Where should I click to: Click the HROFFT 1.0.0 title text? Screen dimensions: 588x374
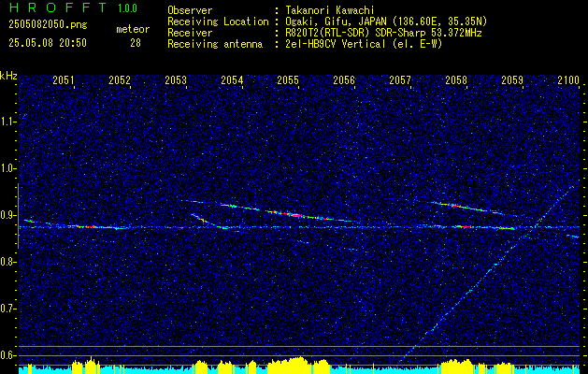(73, 7)
